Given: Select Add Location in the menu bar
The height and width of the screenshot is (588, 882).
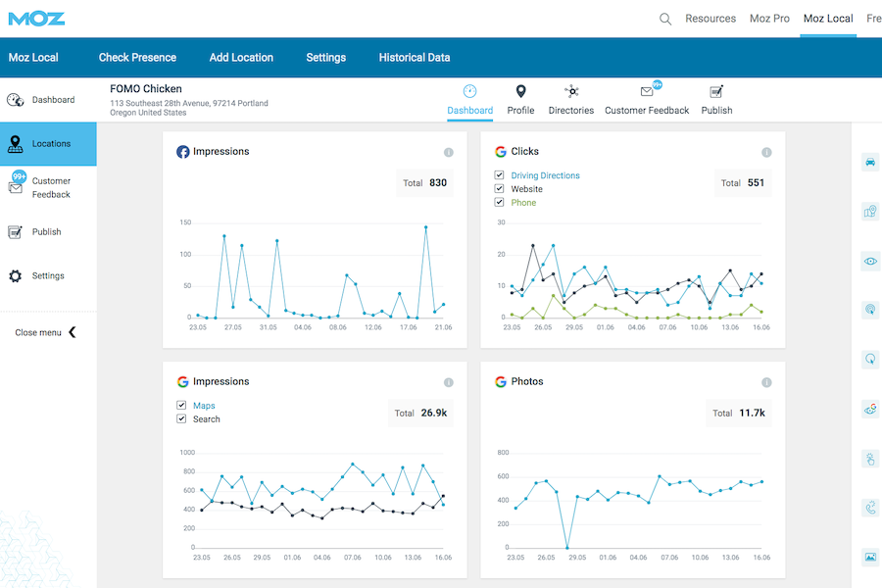Looking at the screenshot, I should click(241, 58).
